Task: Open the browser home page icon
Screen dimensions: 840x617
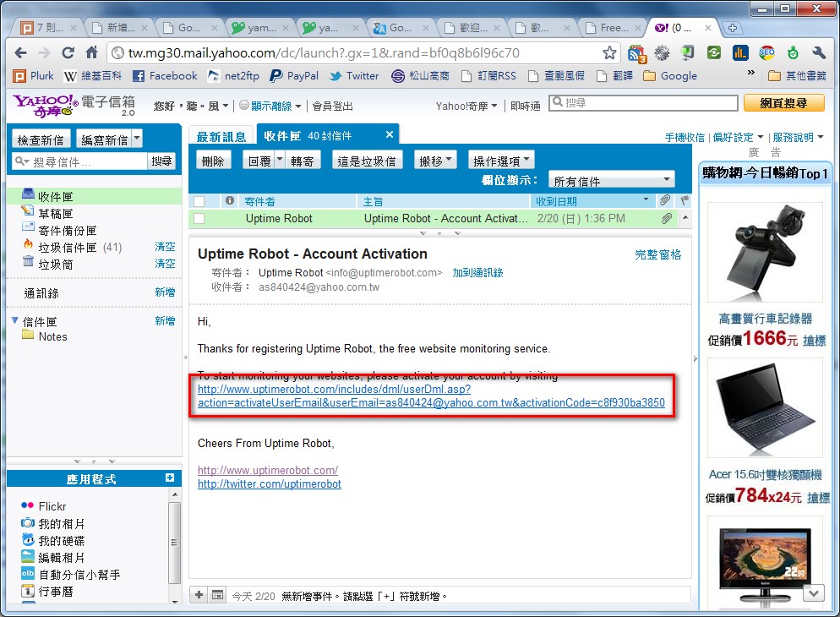Action: point(92,52)
